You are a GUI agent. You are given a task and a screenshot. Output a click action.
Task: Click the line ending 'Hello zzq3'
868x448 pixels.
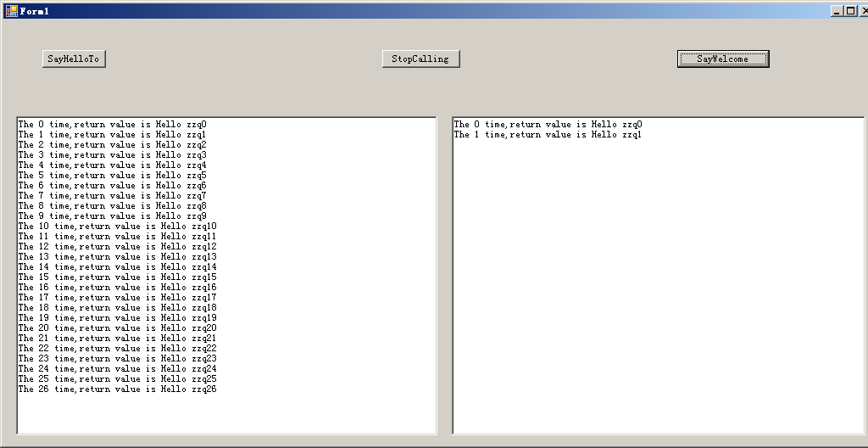click(x=113, y=154)
